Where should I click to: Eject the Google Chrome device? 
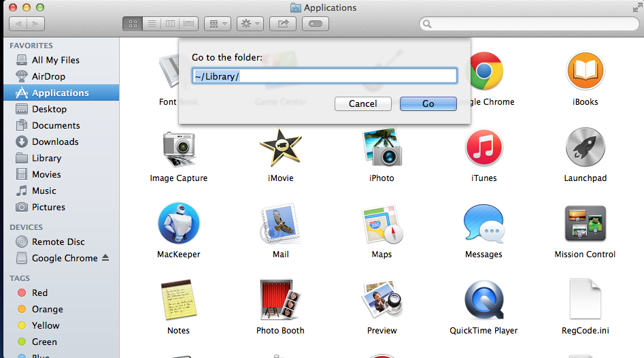tap(105, 259)
